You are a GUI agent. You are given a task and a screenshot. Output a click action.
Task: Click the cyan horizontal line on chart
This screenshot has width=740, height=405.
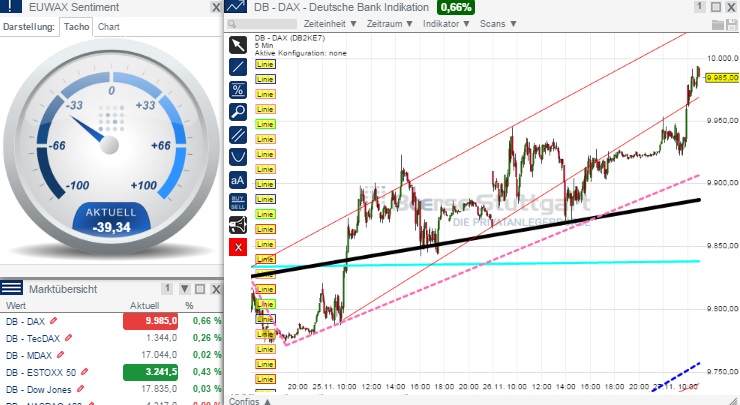coord(476,263)
